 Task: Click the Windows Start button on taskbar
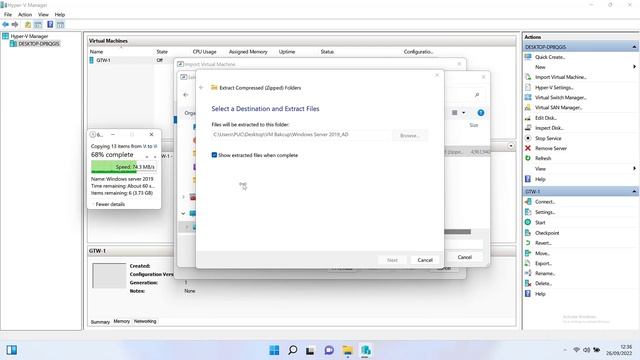274,350
